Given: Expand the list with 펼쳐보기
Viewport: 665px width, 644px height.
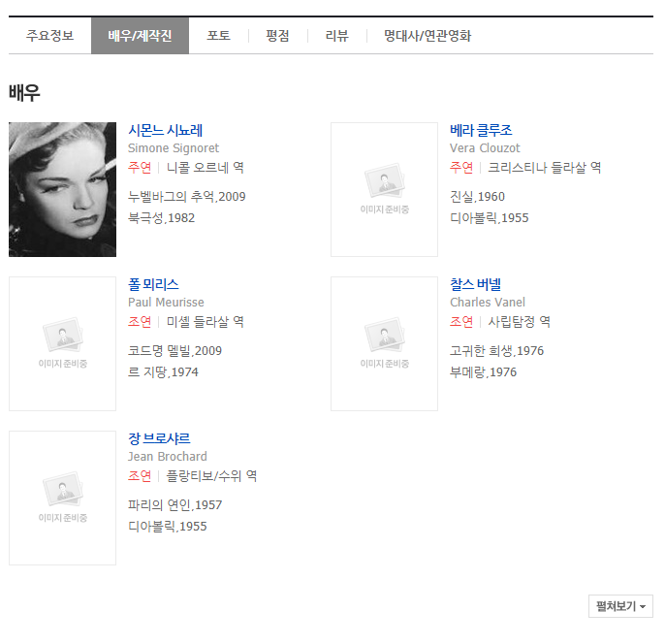Looking at the screenshot, I should tap(620, 606).
